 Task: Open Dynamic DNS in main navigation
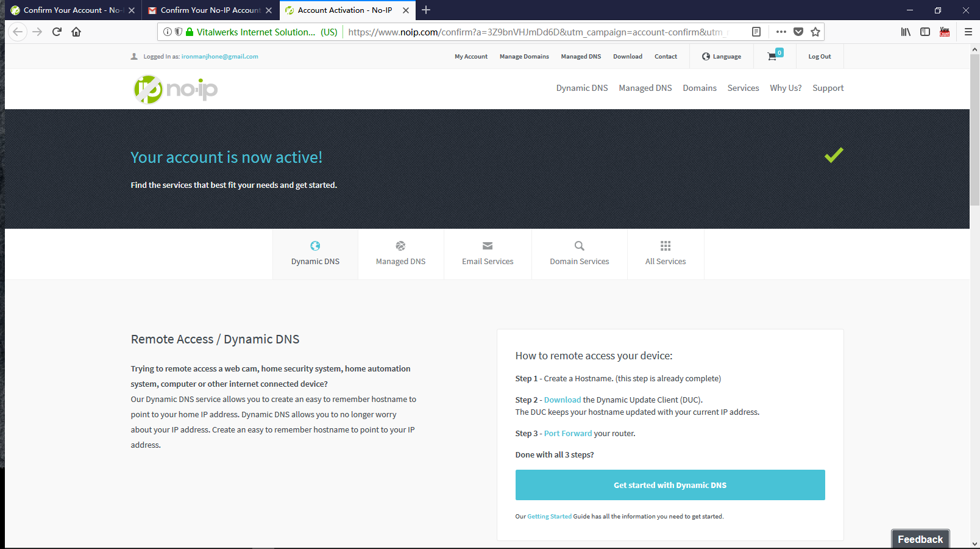[582, 88]
